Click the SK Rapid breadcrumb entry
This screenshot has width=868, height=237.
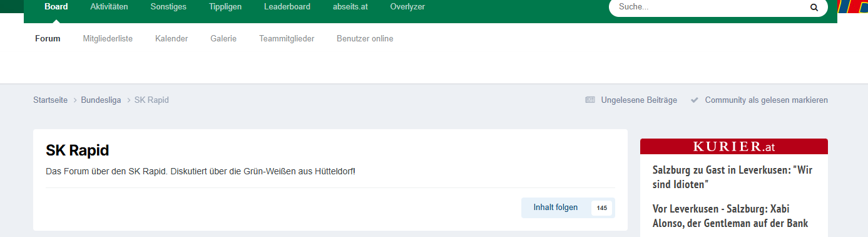click(151, 100)
